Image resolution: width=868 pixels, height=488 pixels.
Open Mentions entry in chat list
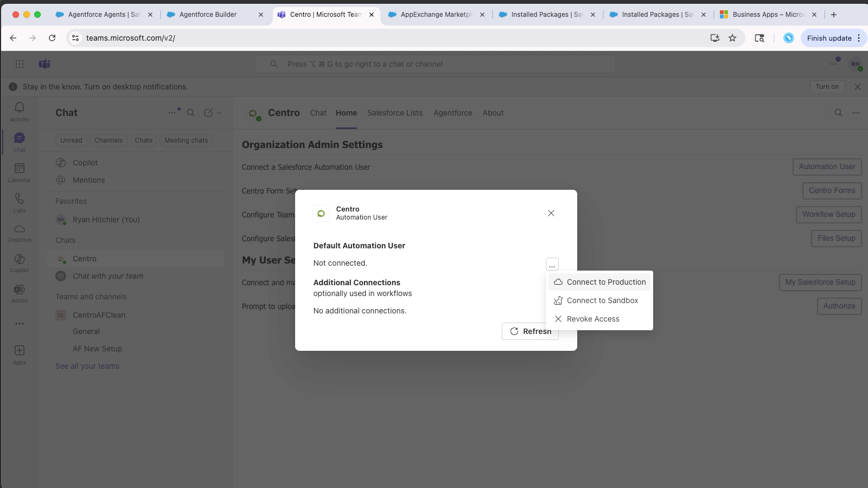point(136,180)
